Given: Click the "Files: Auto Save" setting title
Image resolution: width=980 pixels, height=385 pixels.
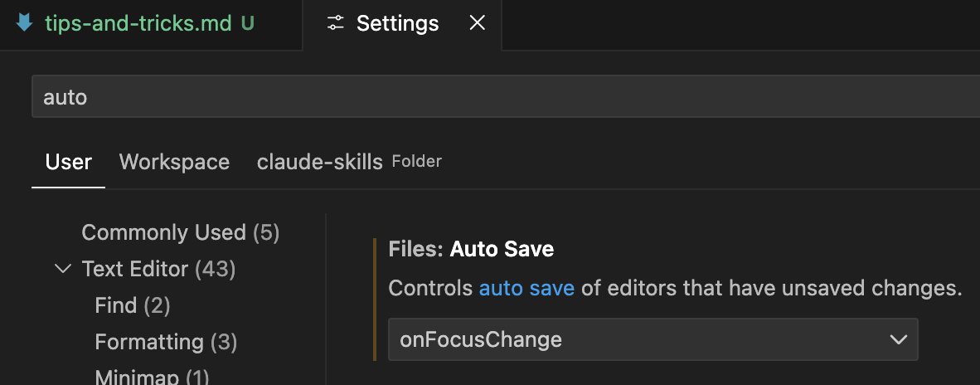Looking at the screenshot, I should pyautogui.click(x=471, y=249).
